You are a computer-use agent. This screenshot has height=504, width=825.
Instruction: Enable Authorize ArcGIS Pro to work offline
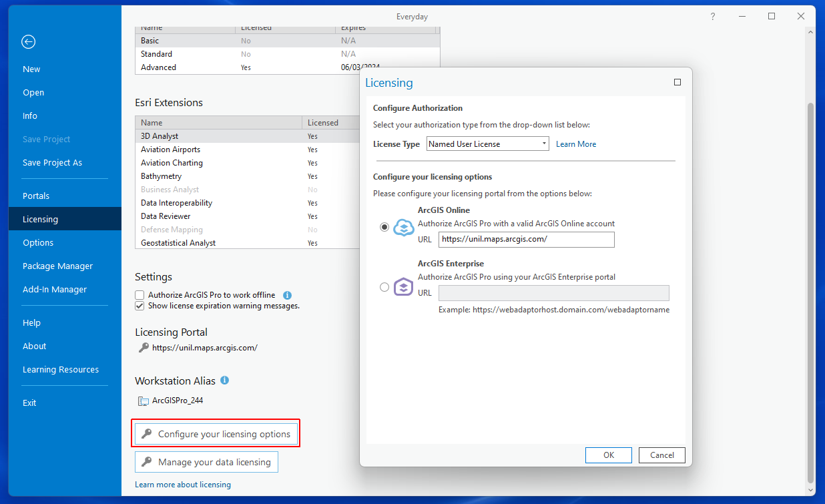point(140,295)
